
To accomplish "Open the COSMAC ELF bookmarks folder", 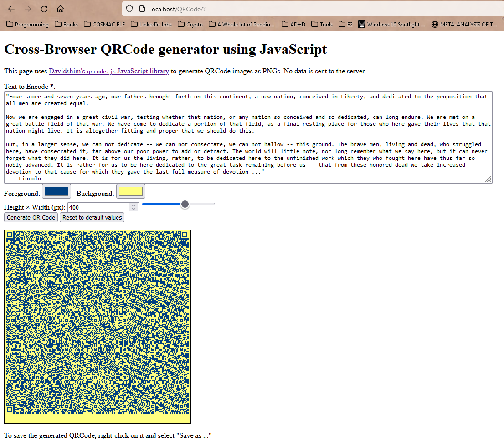I will click(x=104, y=25).
